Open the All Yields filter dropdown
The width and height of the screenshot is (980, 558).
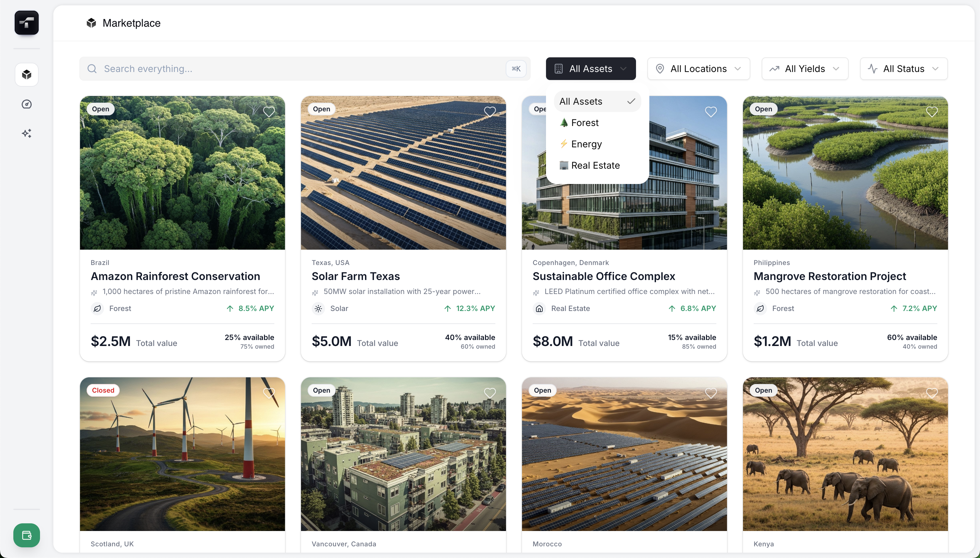coord(805,69)
